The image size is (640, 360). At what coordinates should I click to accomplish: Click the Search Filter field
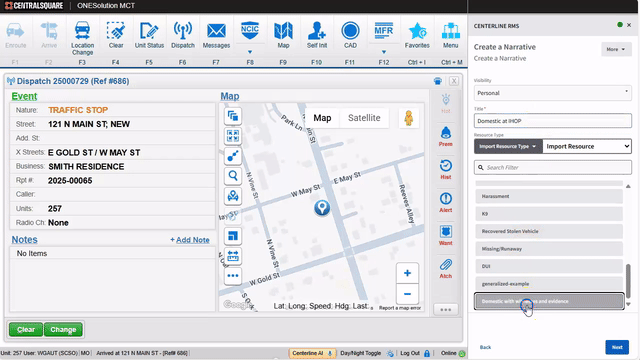[x=553, y=167]
